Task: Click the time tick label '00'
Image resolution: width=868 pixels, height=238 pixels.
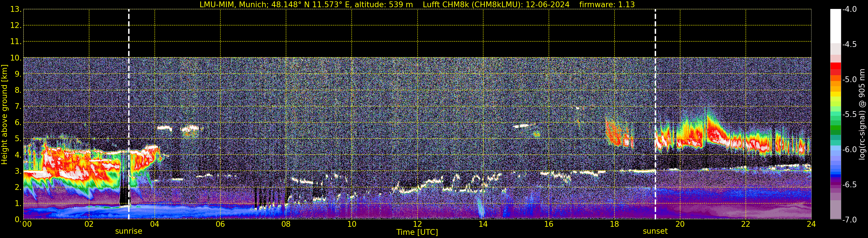Action: pyautogui.click(x=27, y=224)
